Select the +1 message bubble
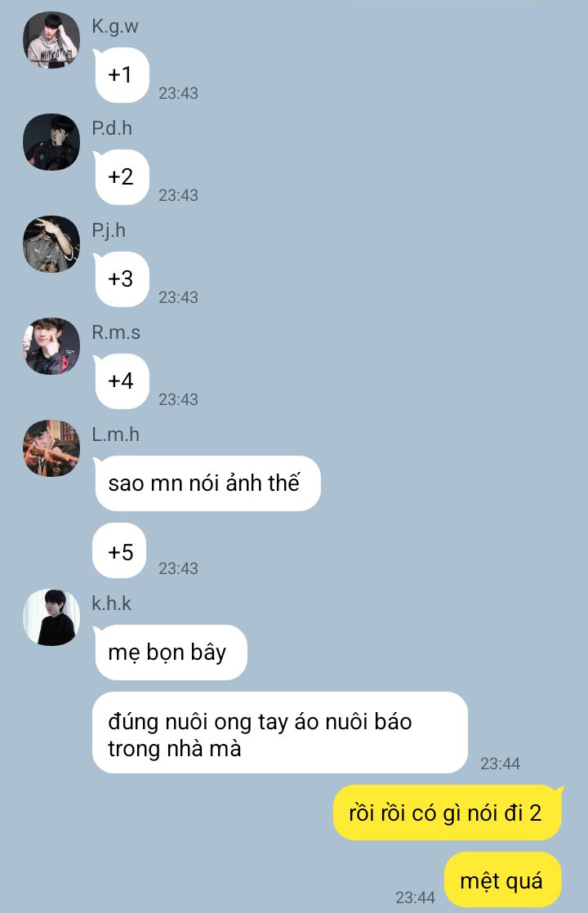The image size is (588, 913). point(121,75)
